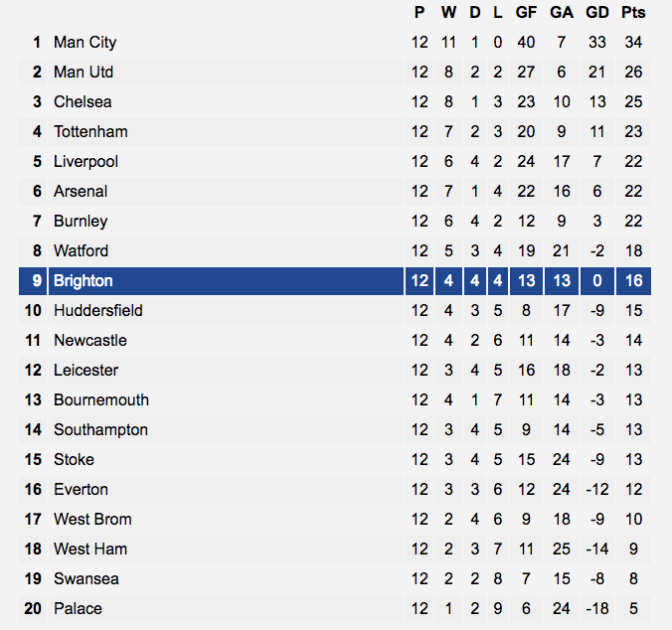672x630 pixels.
Task: Select Brighton's highlighted 16 points cell
Action: (x=633, y=281)
